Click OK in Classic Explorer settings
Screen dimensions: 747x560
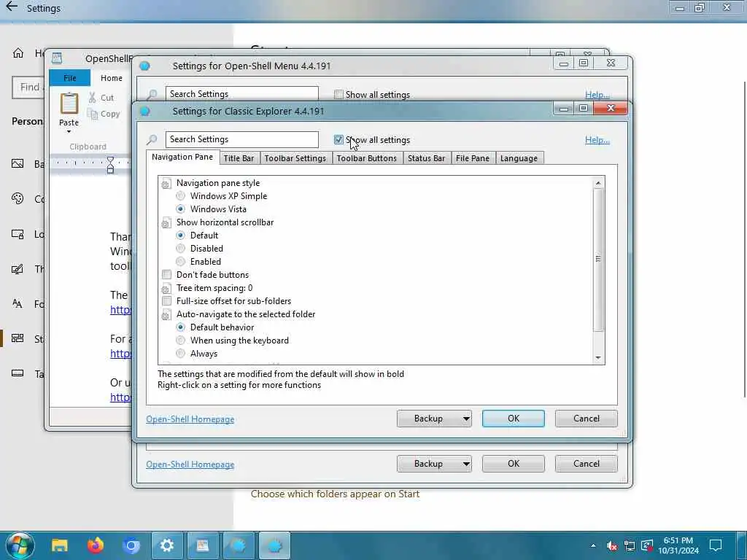(x=513, y=419)
